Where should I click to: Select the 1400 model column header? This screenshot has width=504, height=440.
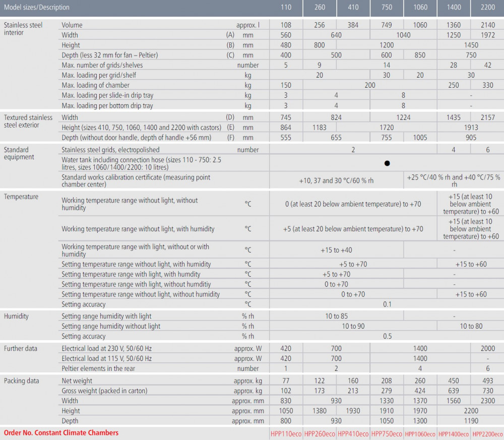[x=454, y=7]
